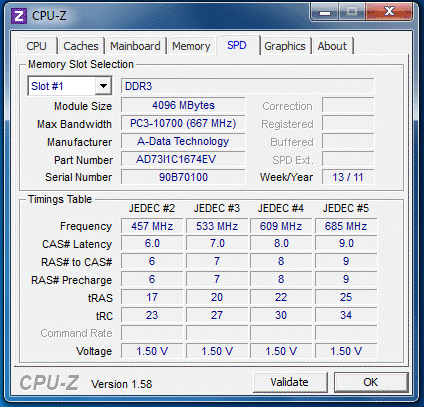Click the A-Data Technology manufacturer value

(183, 141)
